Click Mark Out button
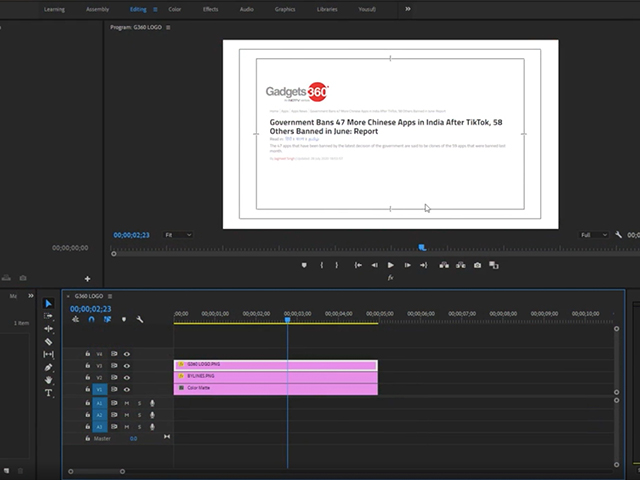640x480 pixels. click(337, 265)
